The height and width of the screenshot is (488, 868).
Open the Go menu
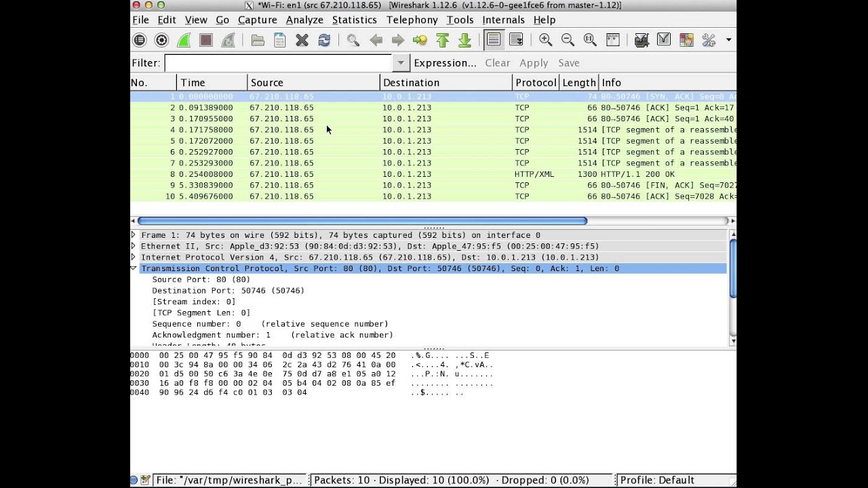coord(222,20)
